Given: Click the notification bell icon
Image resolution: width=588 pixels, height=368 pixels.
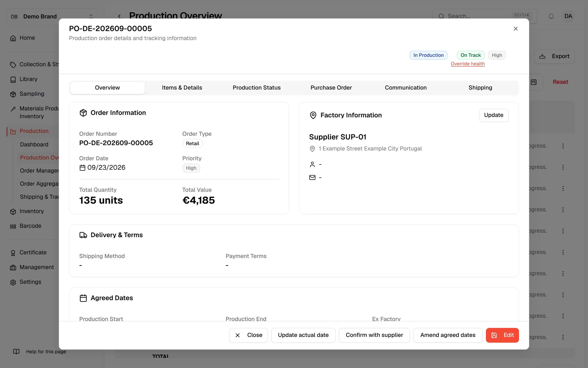Looking at the screenshot, I should [551, 16].
